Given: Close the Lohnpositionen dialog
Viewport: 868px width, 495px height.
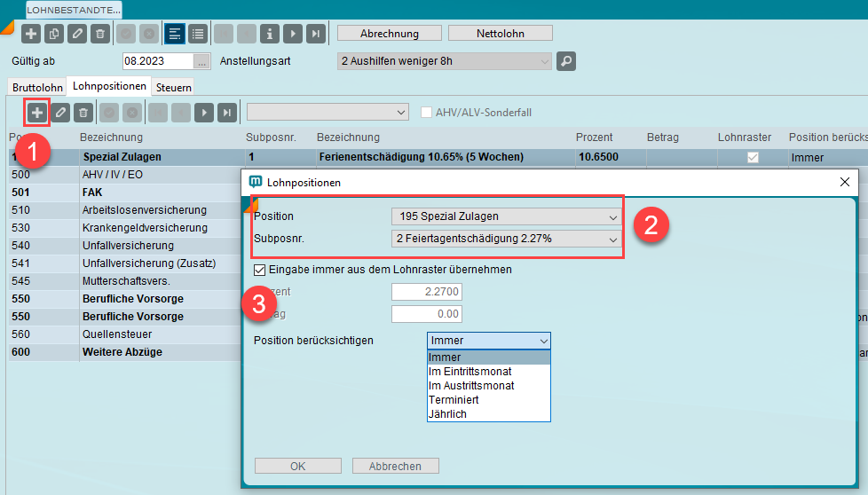Looking at the screenshot, I should click(845, 182).
